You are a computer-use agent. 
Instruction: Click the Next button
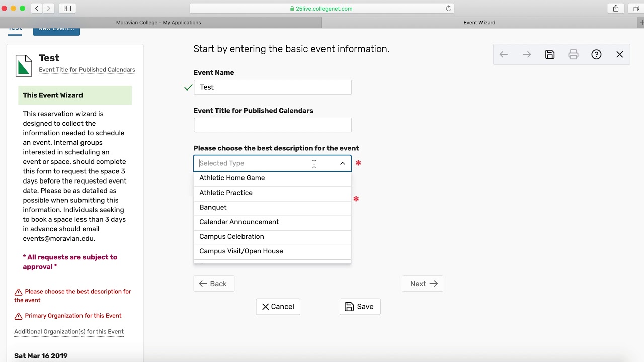click(423, 284)
